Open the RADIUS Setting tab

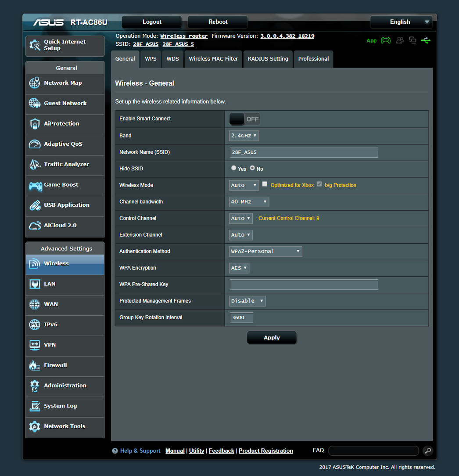[268, 59]
